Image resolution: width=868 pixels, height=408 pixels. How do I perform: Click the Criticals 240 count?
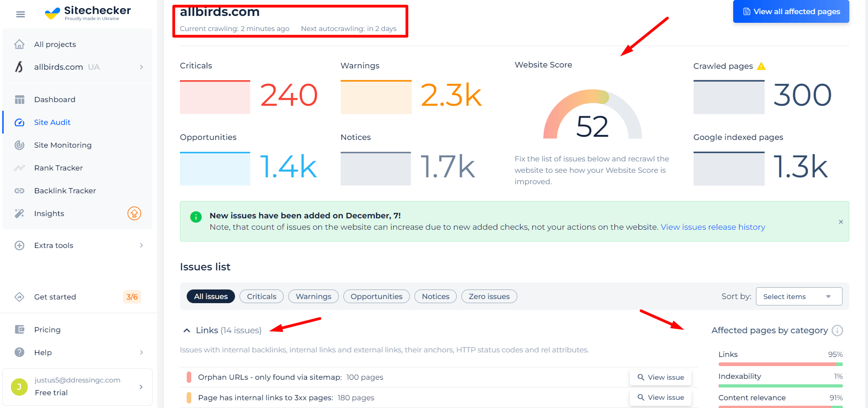(289, 95)
